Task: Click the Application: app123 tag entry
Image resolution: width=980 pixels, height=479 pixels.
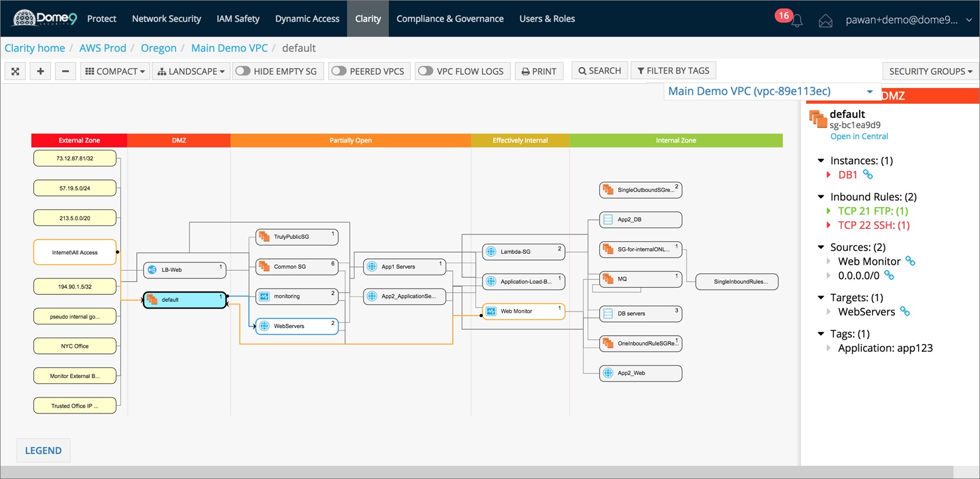Action: pyautogui.click(x=885, y=348)
